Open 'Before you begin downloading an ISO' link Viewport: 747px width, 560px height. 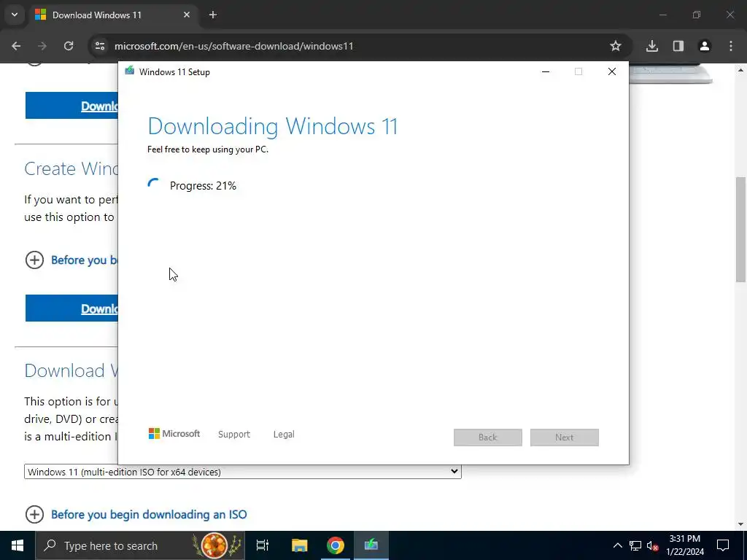click(x=149, y=514)
